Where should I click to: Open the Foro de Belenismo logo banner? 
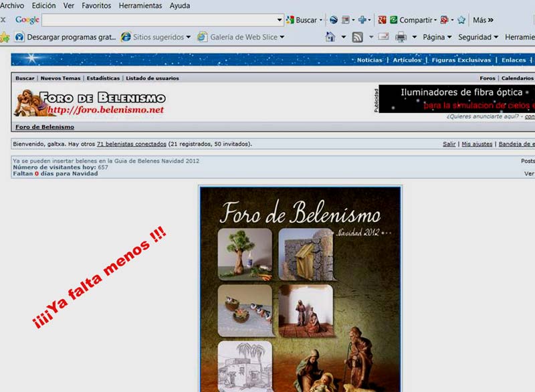coord(91,102)
